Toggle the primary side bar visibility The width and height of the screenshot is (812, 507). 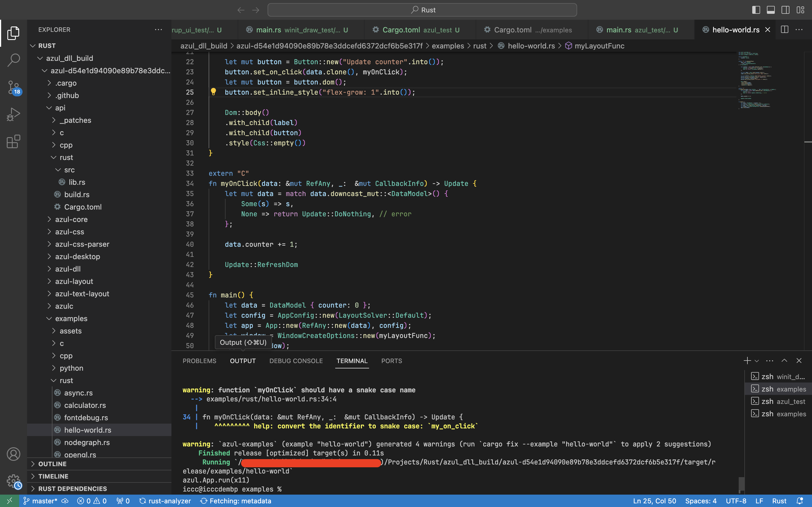click(756, 10)
